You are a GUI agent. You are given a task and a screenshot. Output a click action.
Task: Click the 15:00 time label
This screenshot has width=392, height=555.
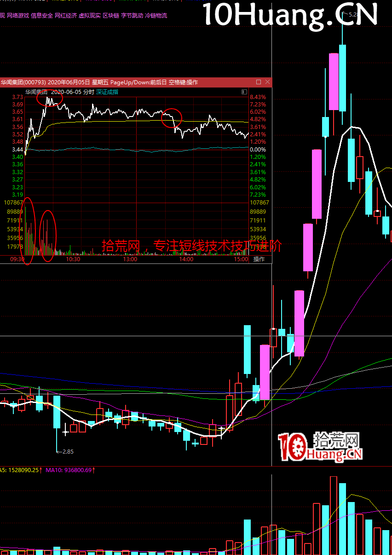(241, 259)
